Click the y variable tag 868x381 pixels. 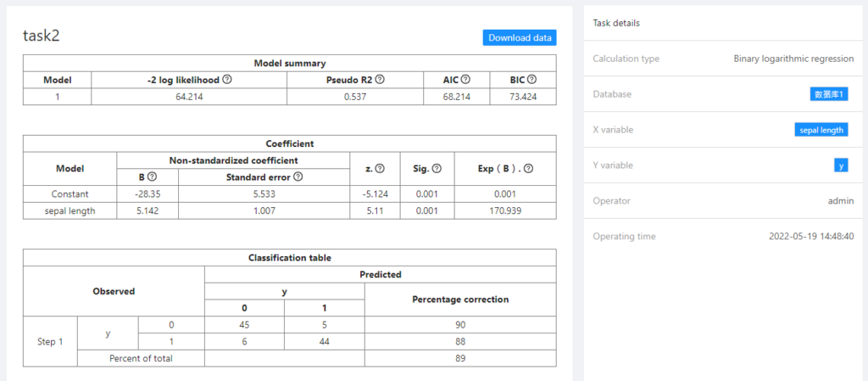(841, 165)
